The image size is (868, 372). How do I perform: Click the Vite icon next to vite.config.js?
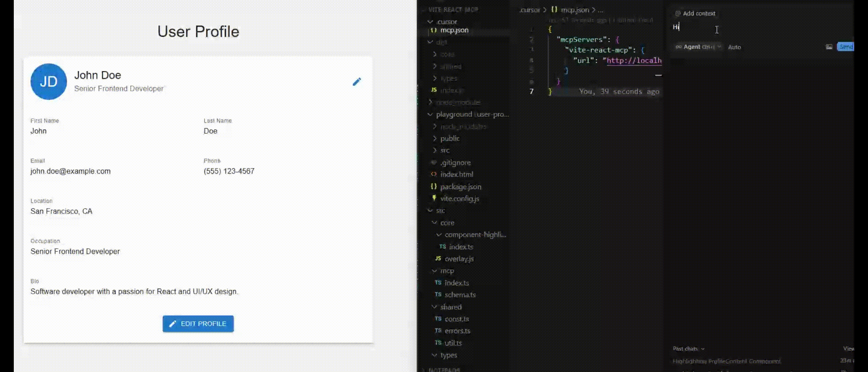tap(434, 199)
